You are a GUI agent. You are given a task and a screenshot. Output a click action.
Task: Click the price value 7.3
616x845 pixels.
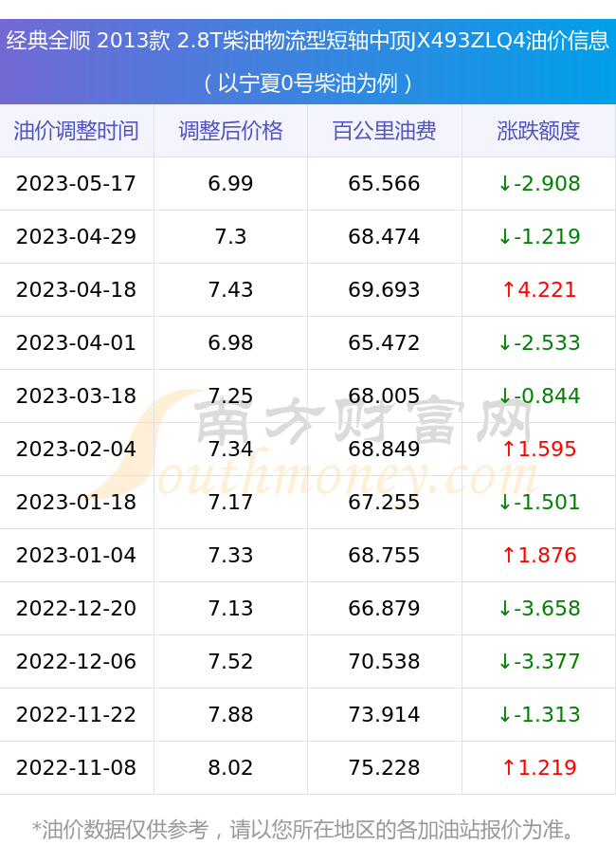click(x=230, y=236)
